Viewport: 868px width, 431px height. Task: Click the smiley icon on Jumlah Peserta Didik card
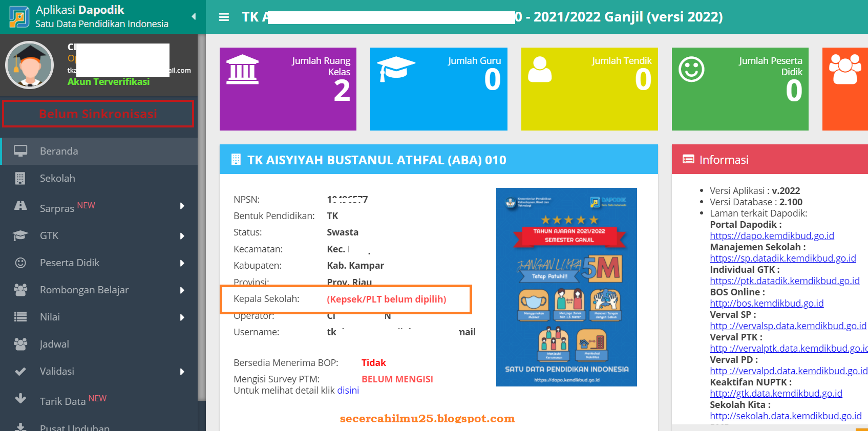pos(691,69)
